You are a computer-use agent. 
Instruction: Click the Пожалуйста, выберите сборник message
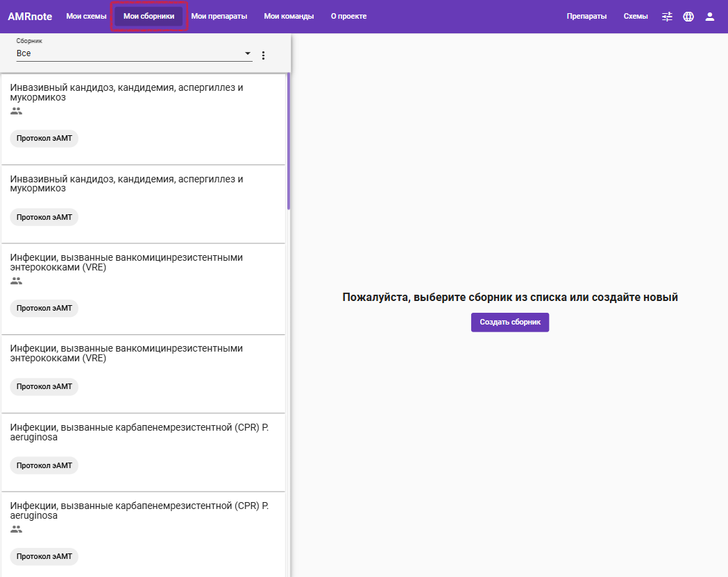point(510,298)
